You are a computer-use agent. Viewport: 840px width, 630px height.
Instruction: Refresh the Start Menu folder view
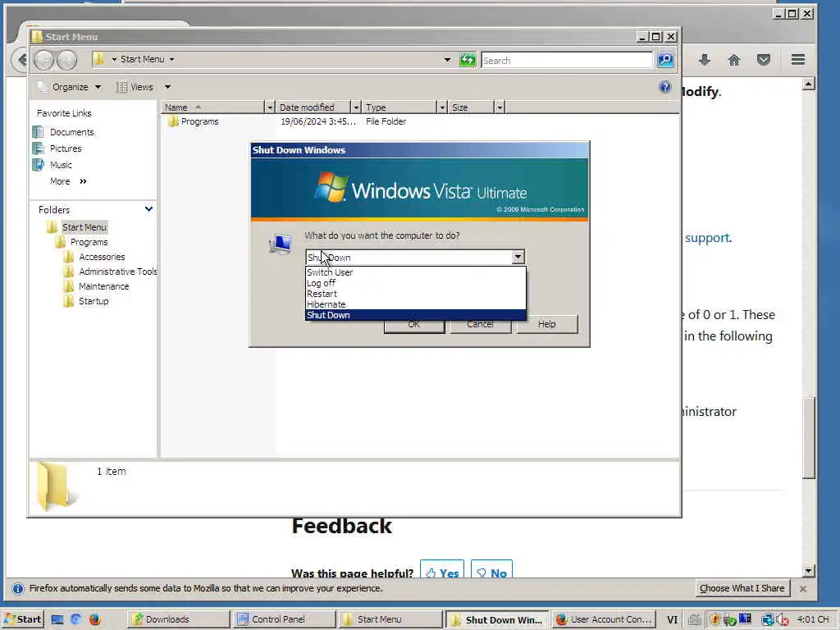[468, 60]
